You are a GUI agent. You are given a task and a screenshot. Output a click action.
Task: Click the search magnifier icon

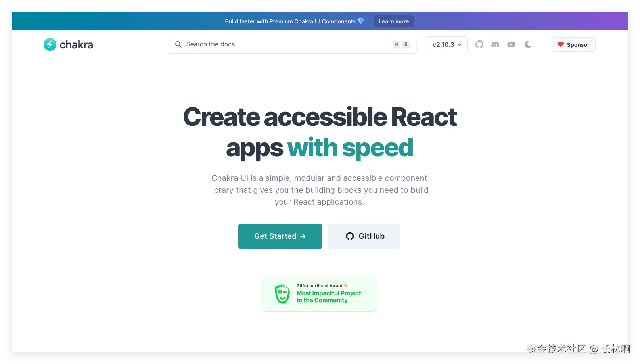point(178,44)
